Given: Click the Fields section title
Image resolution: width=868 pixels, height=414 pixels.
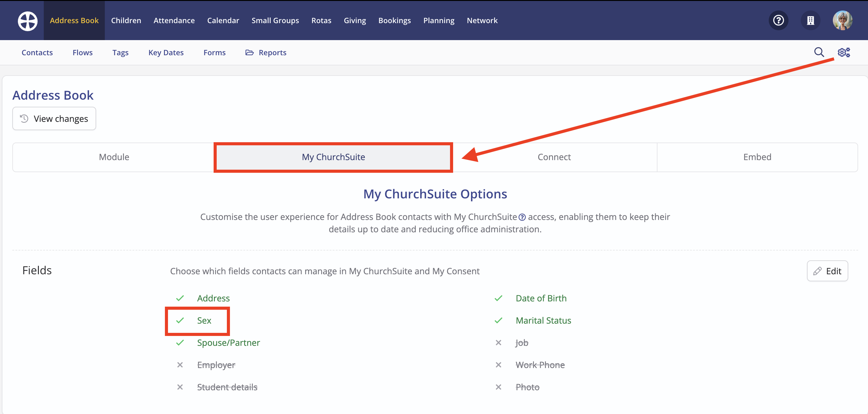Looking at the screenshot, I should tap(37, 270).
